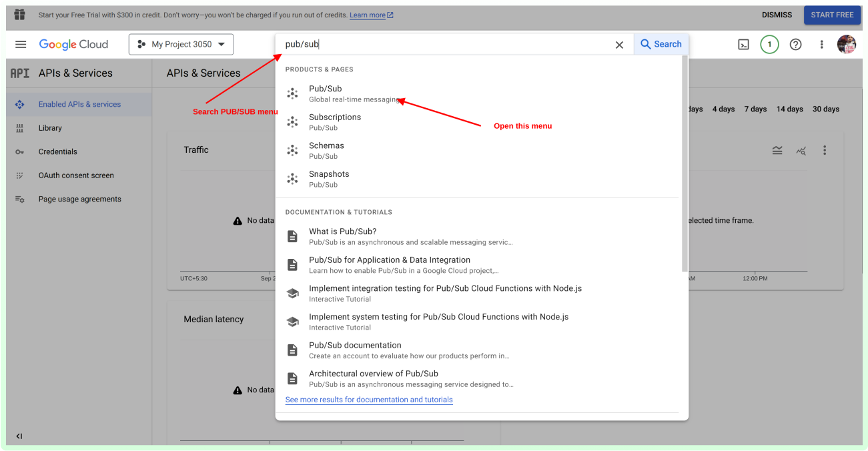Screen dimensions: 868x451
Task: Open the hamburger navigation menu
Action: coord(21,45)
